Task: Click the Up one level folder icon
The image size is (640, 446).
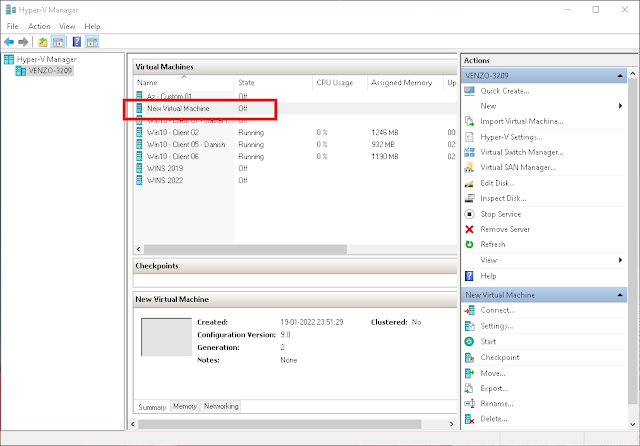Action: [x=43, y=42]
